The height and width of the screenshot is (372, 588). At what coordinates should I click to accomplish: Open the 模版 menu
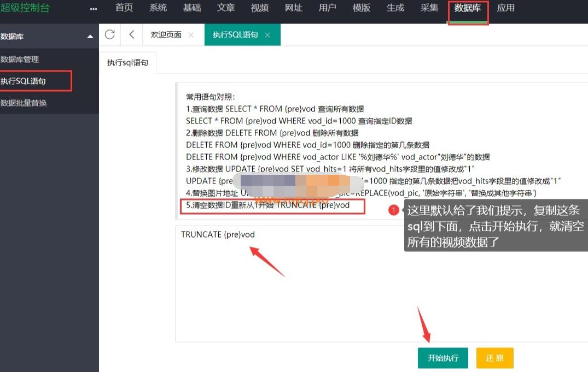(x=362, y=8)
